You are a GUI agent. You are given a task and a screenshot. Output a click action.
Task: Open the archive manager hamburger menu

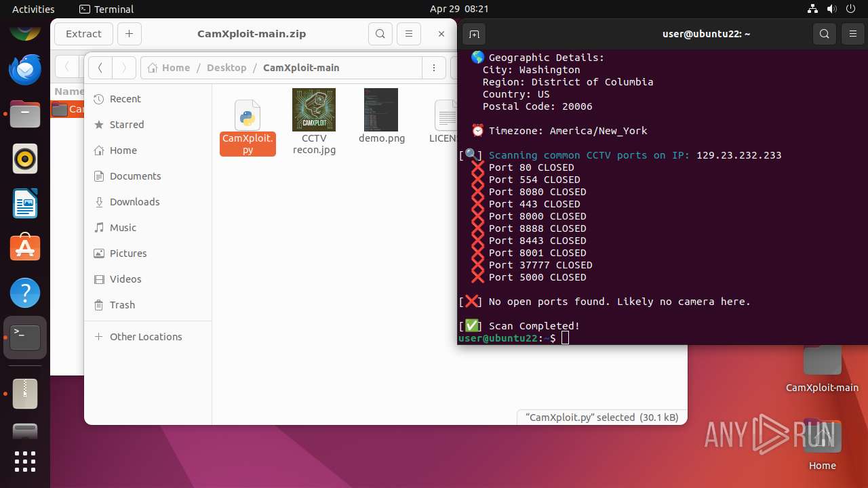click(x=408, y=34)
